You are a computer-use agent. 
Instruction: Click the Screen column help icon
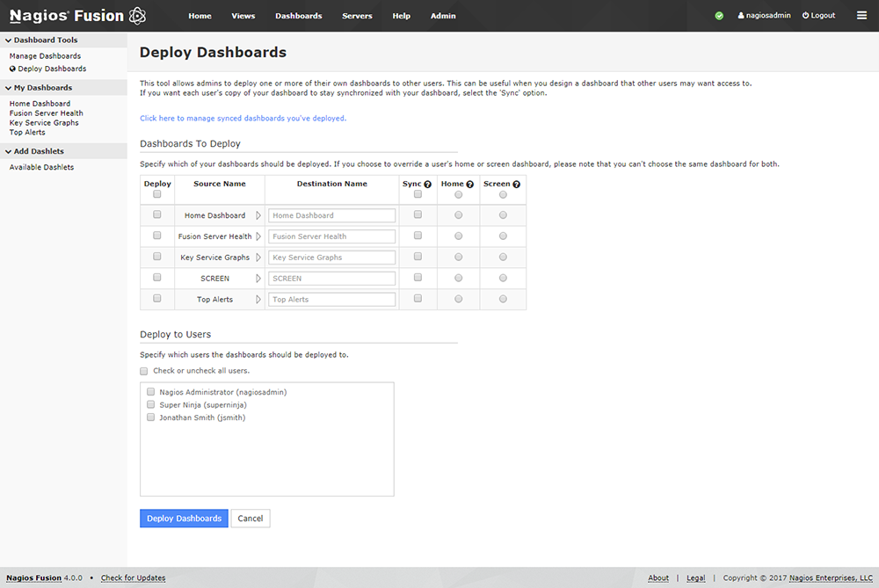point(516,185)
